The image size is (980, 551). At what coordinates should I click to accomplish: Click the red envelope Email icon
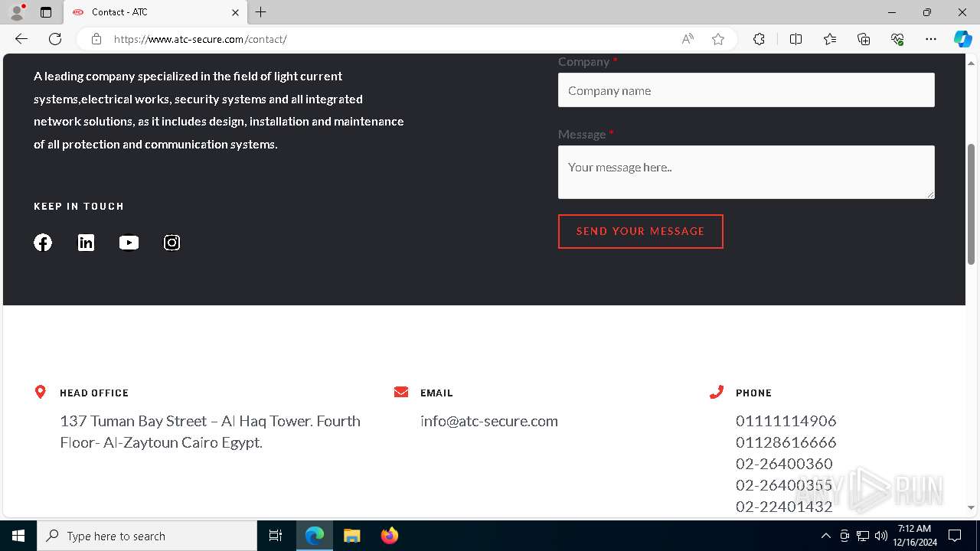pos(401,392)
